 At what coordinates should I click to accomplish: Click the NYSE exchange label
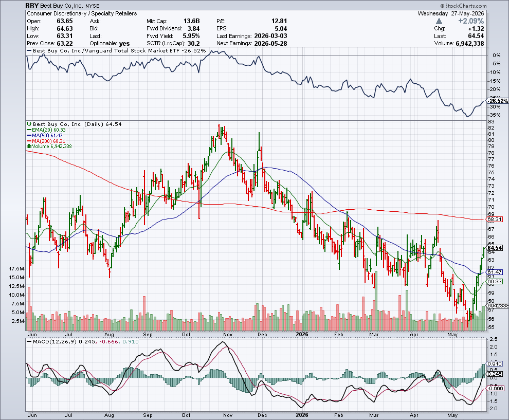93,6
